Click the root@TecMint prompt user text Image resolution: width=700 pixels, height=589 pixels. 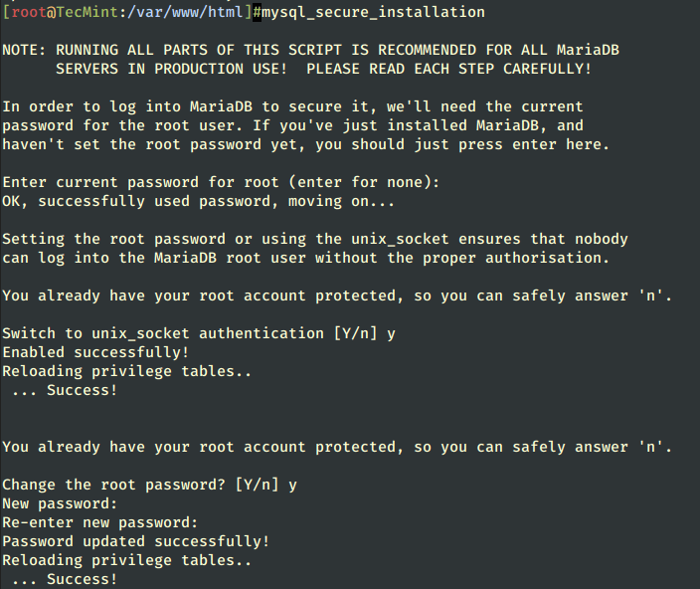coord(65,12)
